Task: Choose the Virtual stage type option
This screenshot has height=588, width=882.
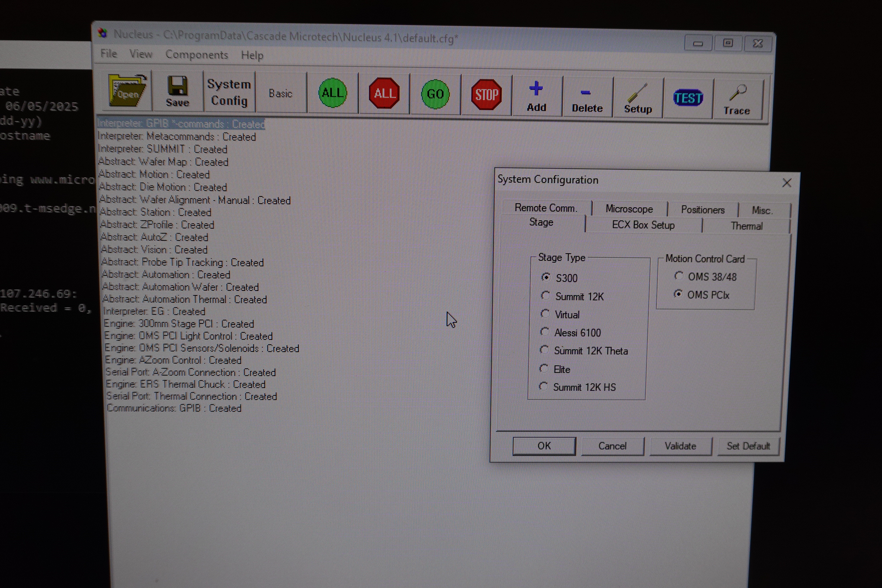Action: tap(545, 314)
